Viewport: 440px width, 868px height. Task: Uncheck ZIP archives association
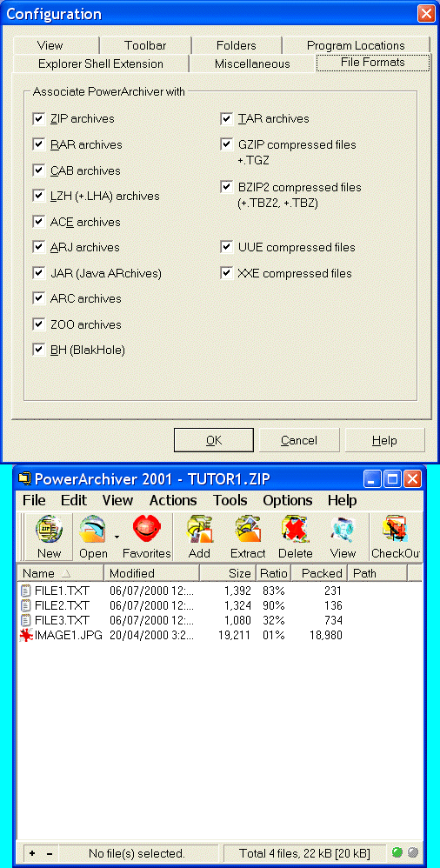(x=39, y=118)
